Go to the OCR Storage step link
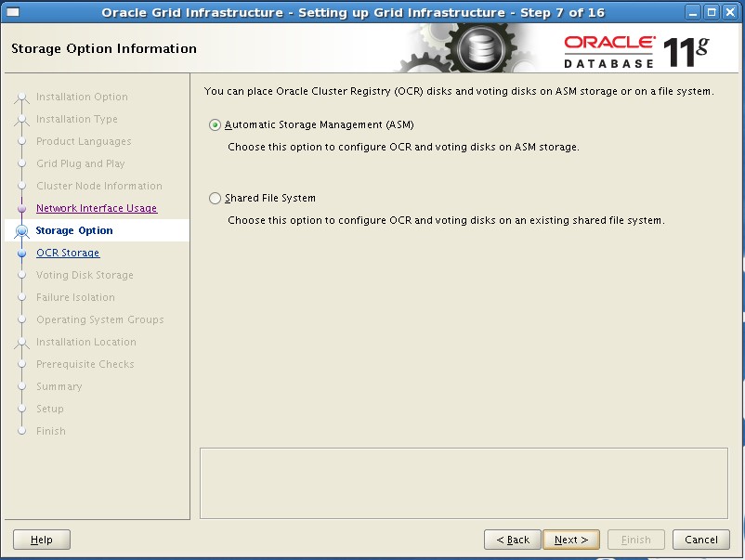 (68, 253)
